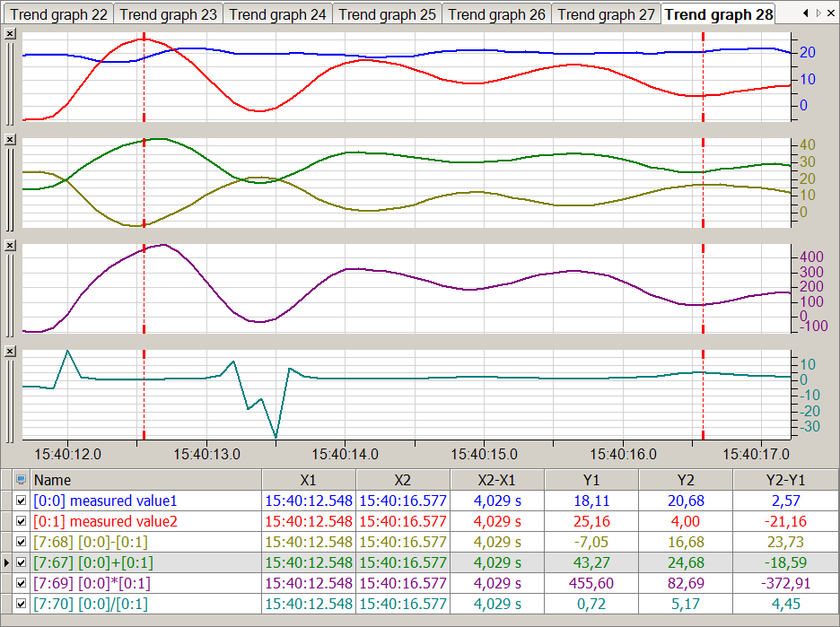The height and width of the screenshot is (627, 840).
Task: Close the second graph pane with green curves
Action: tap(10, 140)
